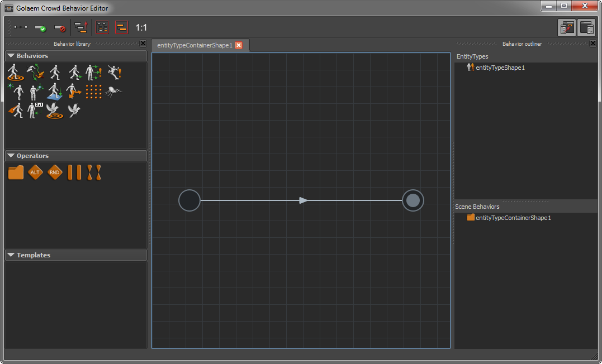Select the ALT operator
The height and width of the screenshot is (364, 602).
[35, 173]
